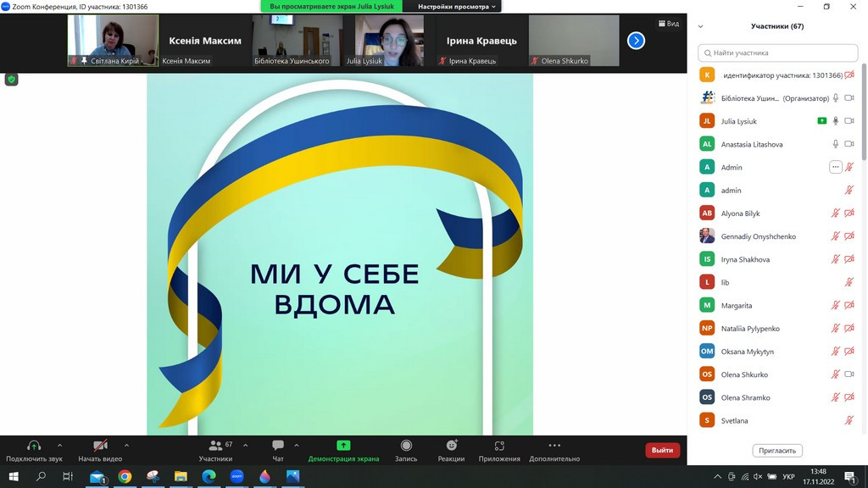
Task: Open video options arrow beside Начать видео
Action: coord(126,446)
